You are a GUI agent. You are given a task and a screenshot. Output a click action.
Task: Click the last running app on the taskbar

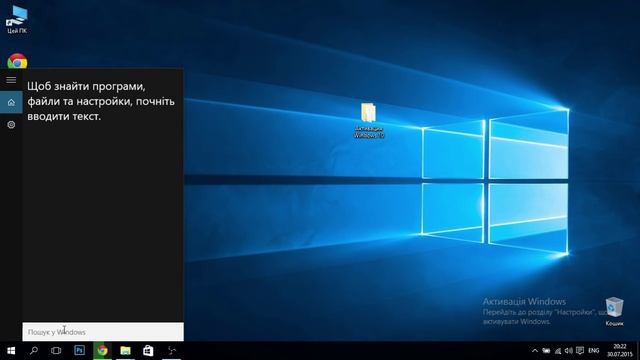point(172,351)
